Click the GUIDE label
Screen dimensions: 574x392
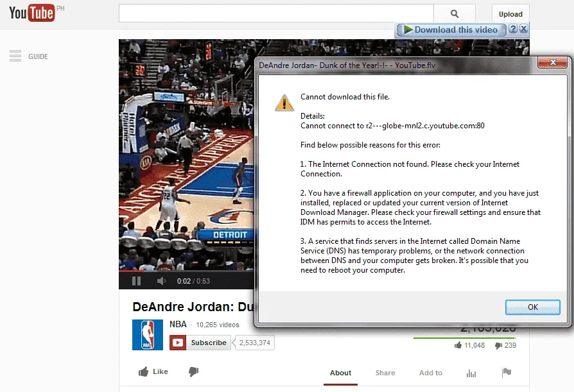click(38, 56)
